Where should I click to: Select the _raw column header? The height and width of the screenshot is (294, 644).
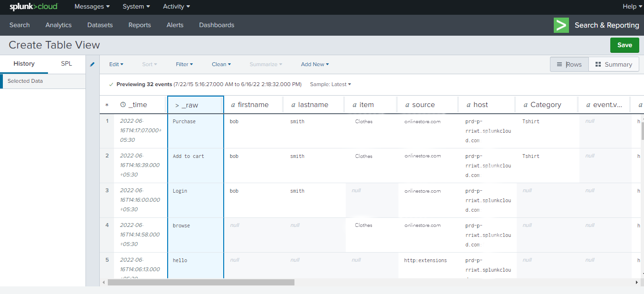point(196,105)
